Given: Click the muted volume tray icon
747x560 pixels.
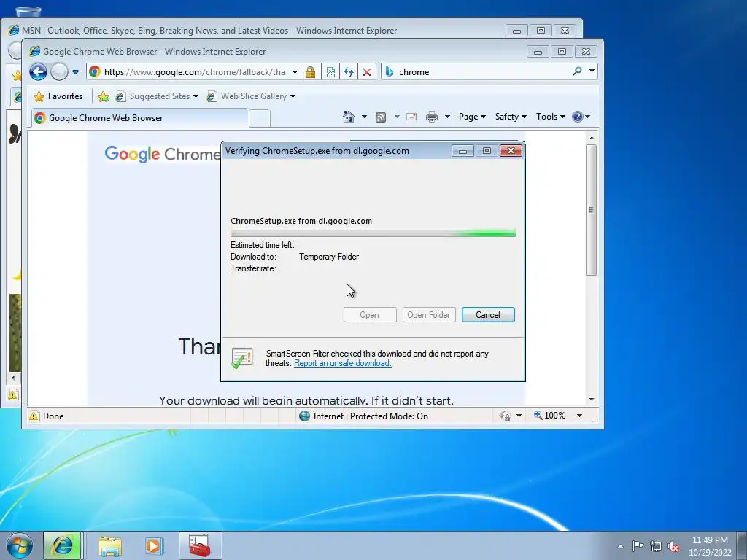Looking at the screenshot, I should 673,546.
